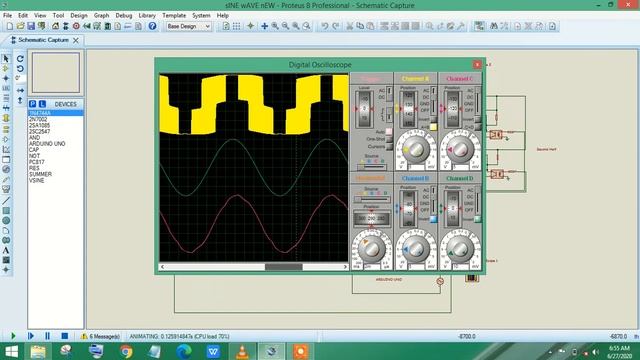Screen dimensions: 640x360
Task: Click the Undo arrow icon
Action: click(324, 26)
